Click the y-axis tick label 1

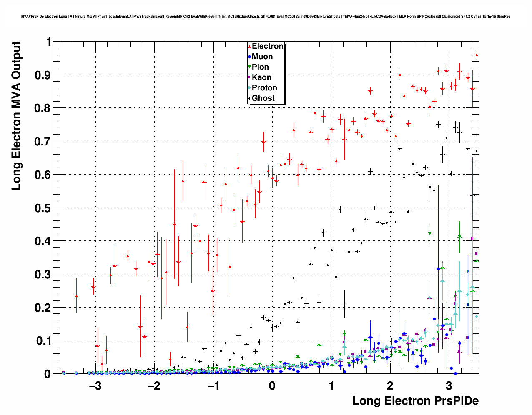(49, 42)
